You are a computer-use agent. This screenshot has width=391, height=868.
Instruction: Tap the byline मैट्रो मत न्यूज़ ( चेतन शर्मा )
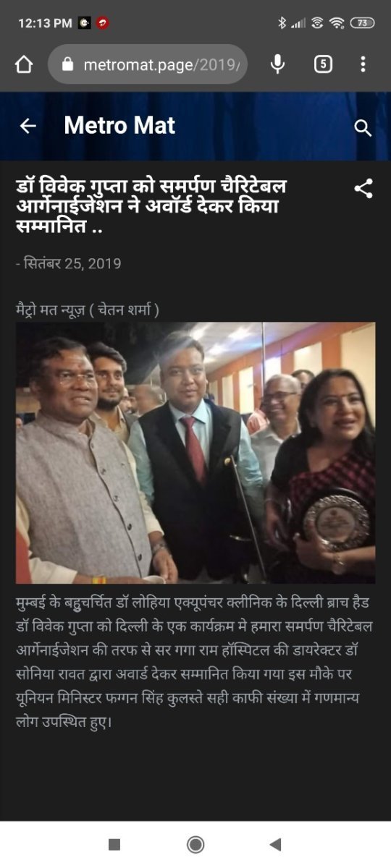point(88,310)
